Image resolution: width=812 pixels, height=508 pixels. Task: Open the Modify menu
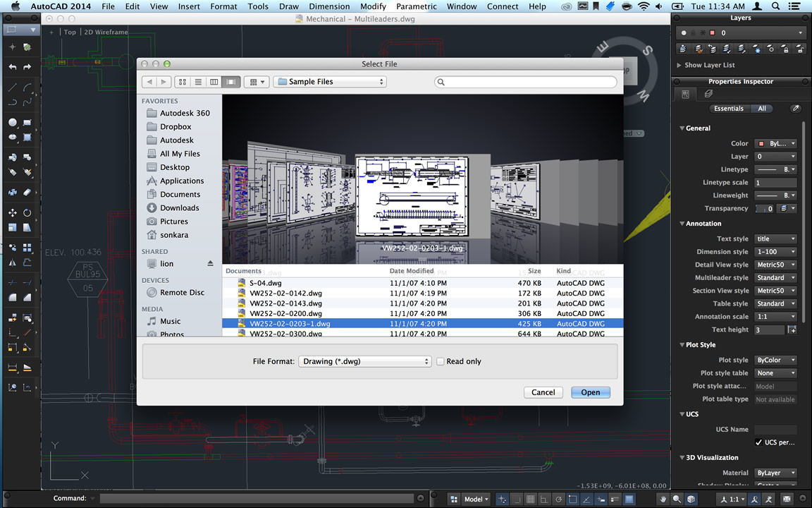[x=373, y=6]
